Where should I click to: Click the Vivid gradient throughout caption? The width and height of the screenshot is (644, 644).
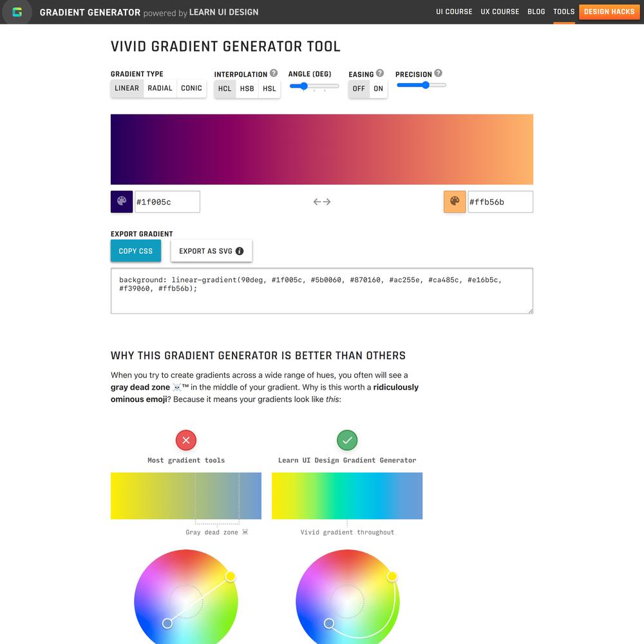(347, 533)
